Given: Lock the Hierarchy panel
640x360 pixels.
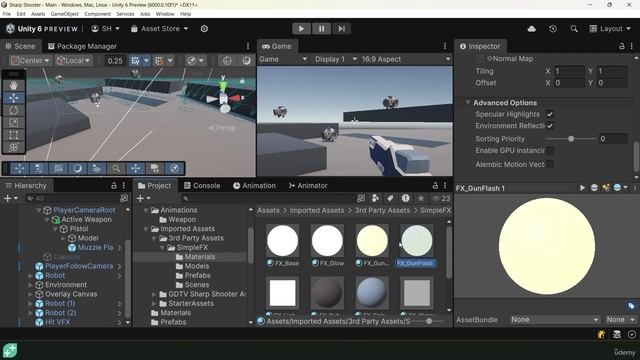Looking at the screenshot, I should coord(114,185).
